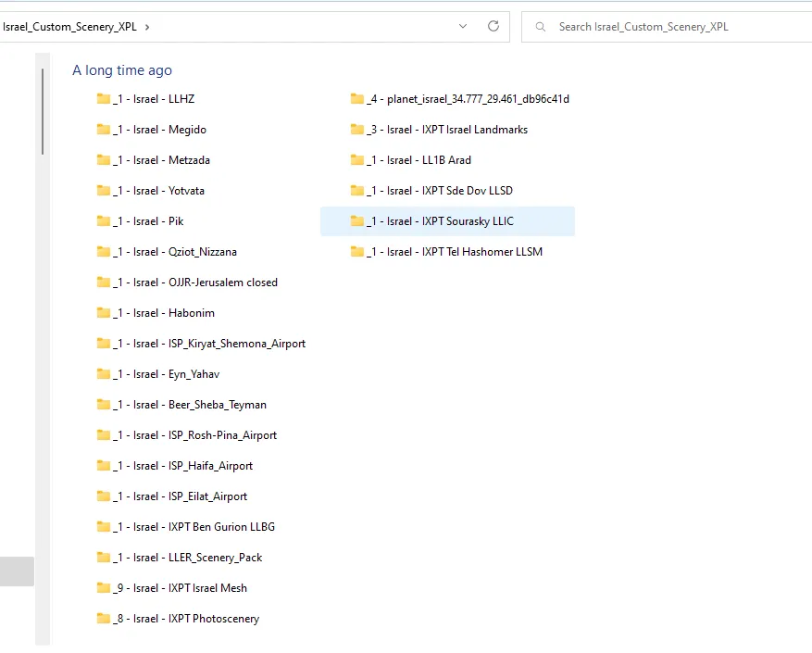Screen dimensions: 812x653
Task: Select the IXPT Israel Landmarks folder icon
Action: click(x=357, y=130)
